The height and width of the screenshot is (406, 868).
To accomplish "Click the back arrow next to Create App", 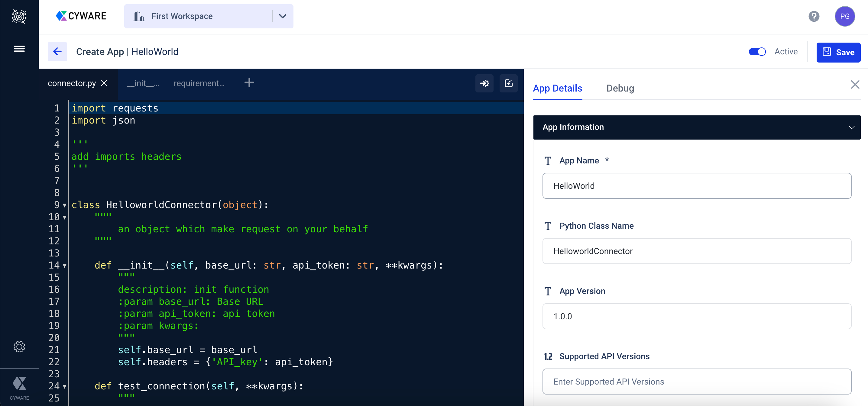I will click(x=57, y=52).
